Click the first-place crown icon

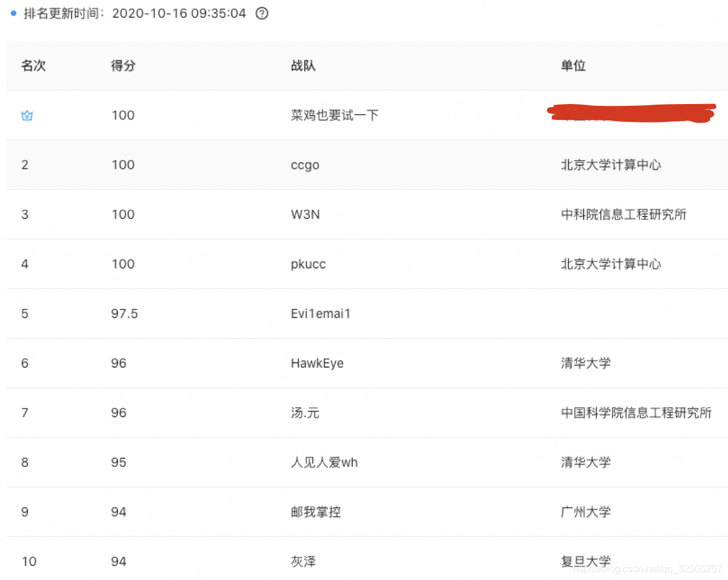click(27, 115)
